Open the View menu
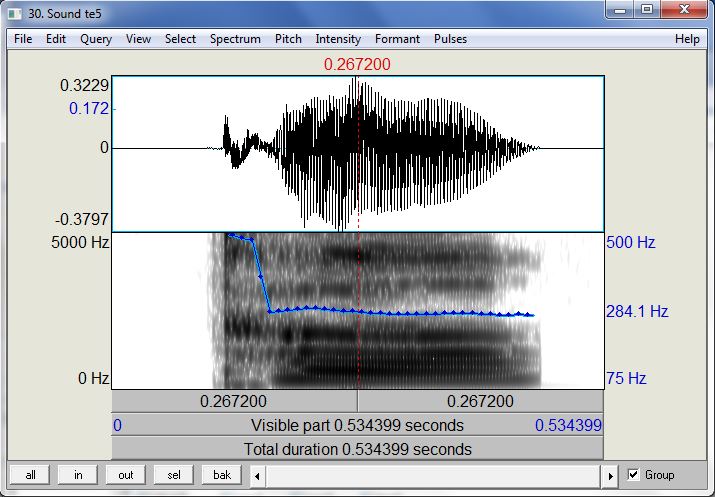 (139, 39)
